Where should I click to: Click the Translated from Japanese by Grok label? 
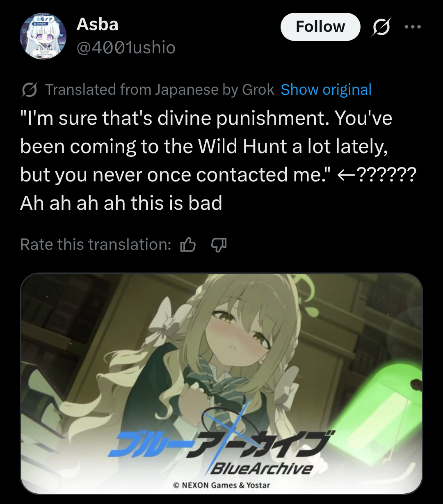[160, 89]
